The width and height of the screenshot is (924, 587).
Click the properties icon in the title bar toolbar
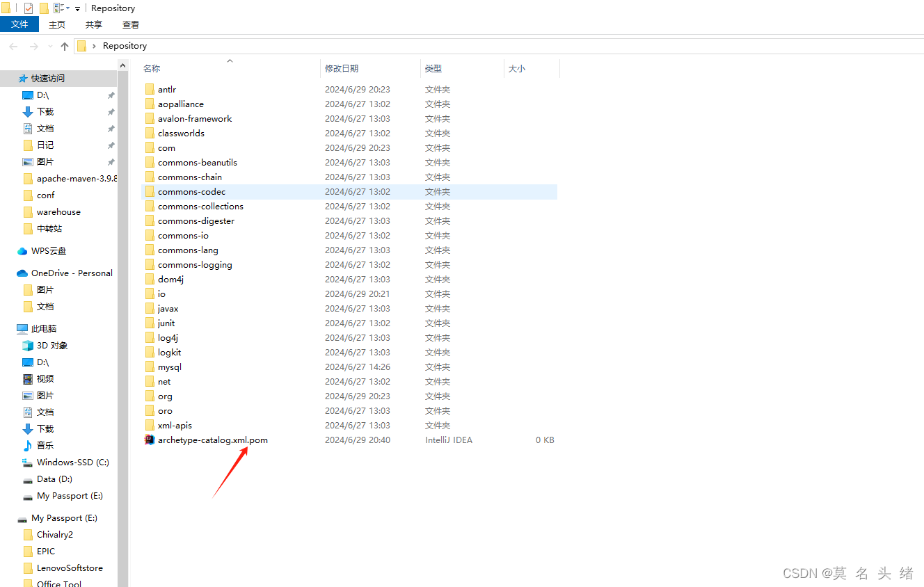click(29, 8)
